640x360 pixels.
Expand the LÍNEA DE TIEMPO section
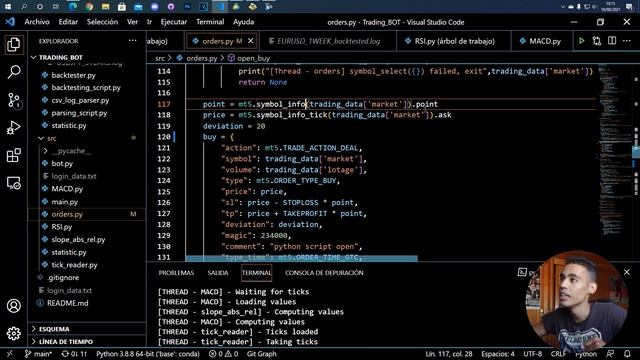pyautogui.click(x=65, y=342)
